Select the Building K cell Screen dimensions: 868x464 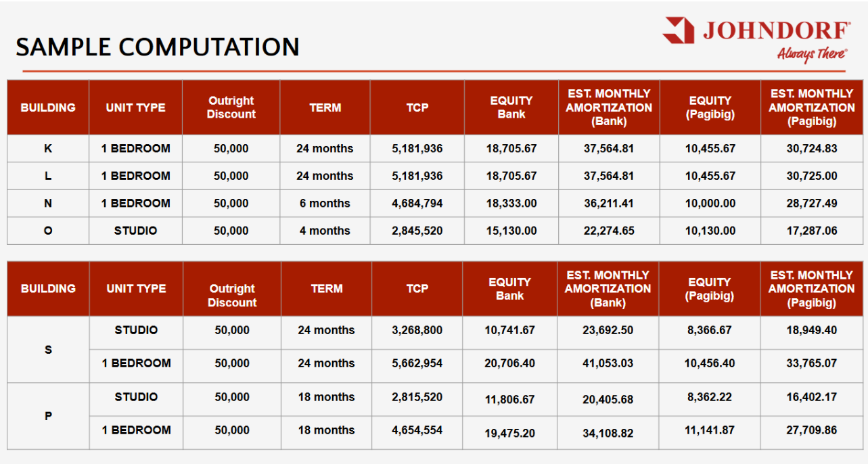[x=48, y=148]
